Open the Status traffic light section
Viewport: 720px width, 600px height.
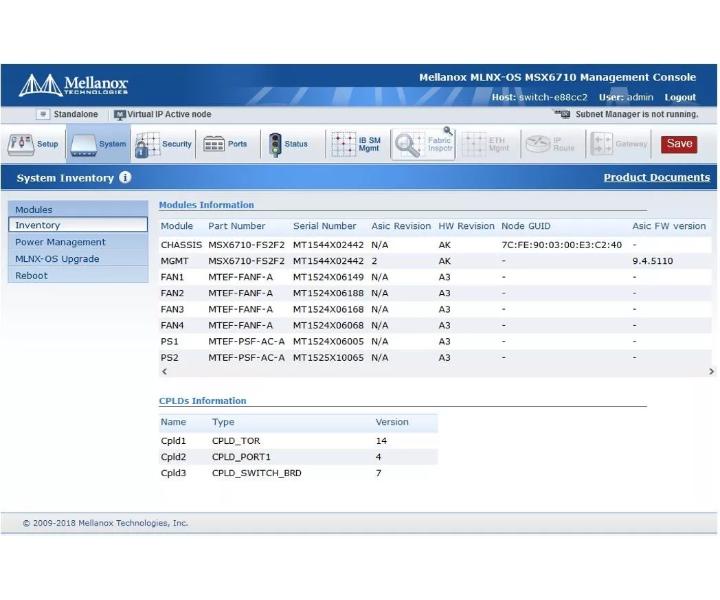click(x=288, y=145)
